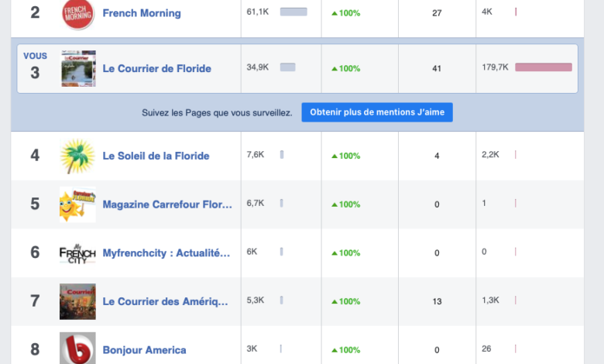Open the Magazine Carrefour Floride link
This screenshot has width=604, height=364.
[167, 204]
